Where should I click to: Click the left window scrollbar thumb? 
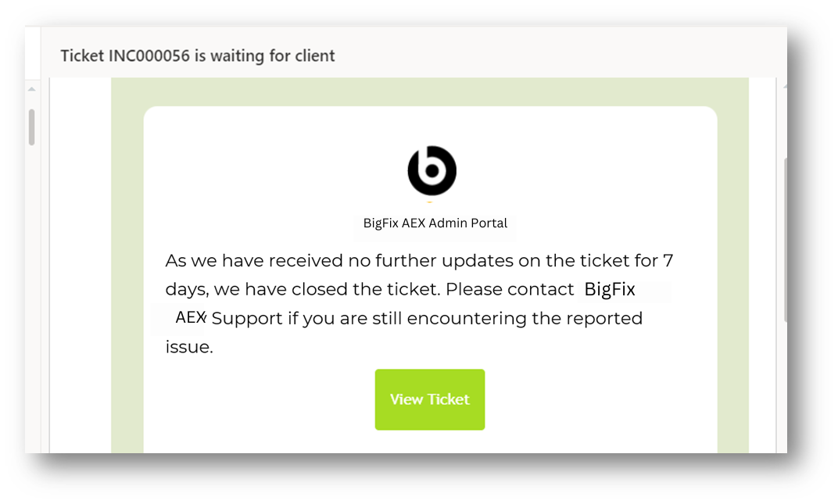click(x=31, y=125)
